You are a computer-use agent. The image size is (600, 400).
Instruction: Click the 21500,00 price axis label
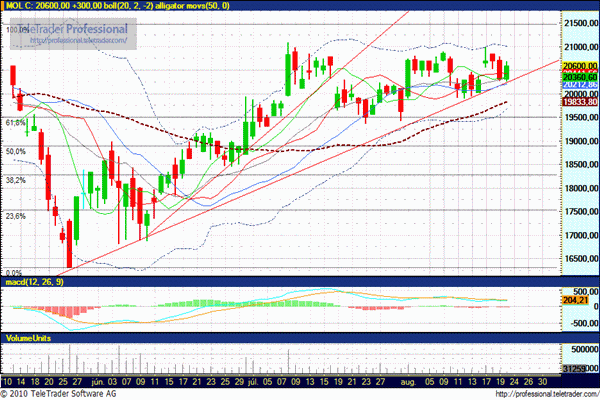pos(581,23)
